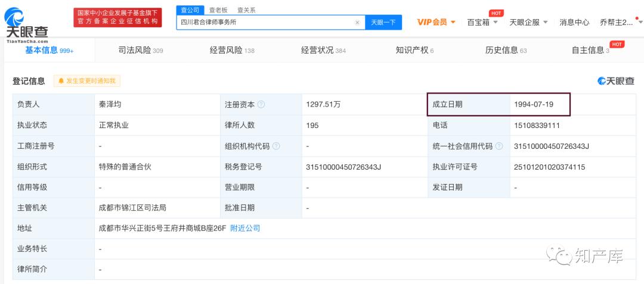Image resolution: width=644 pixels, height=284 pixels.
Task: Open the 附近公司 link
Action: point(245,228)
